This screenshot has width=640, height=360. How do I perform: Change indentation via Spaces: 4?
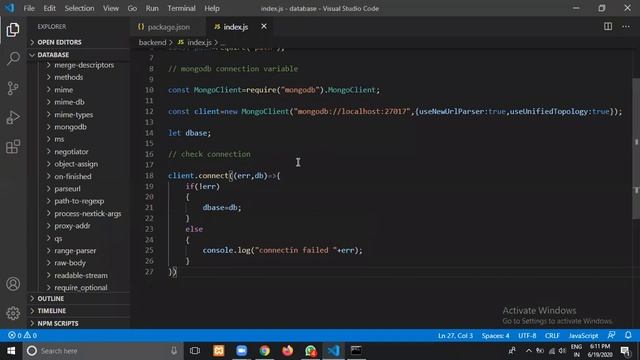[495, 336]
